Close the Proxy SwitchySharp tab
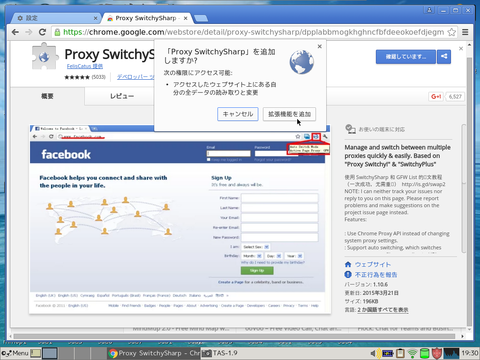This screenshot has width=480, height=360. (x=186, y=18)
